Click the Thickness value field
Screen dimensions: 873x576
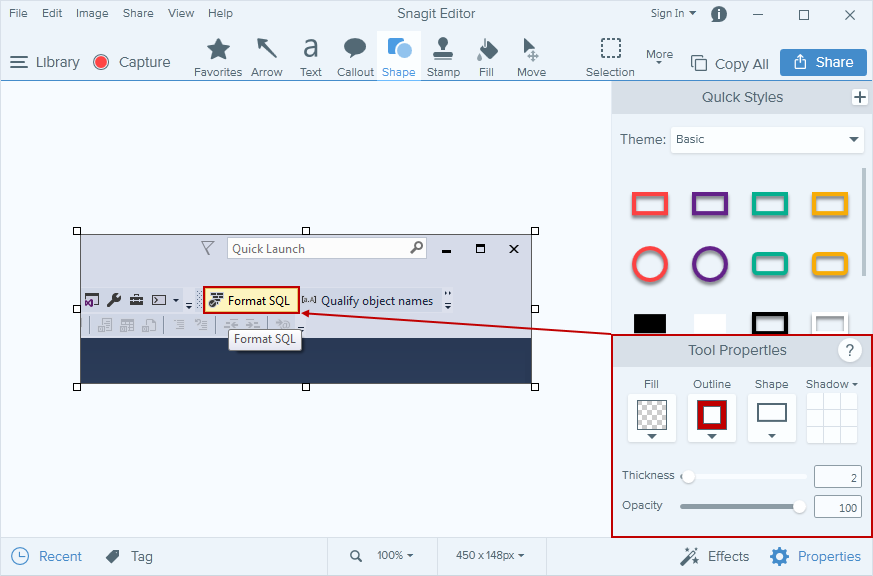click(x=838, y=477)
